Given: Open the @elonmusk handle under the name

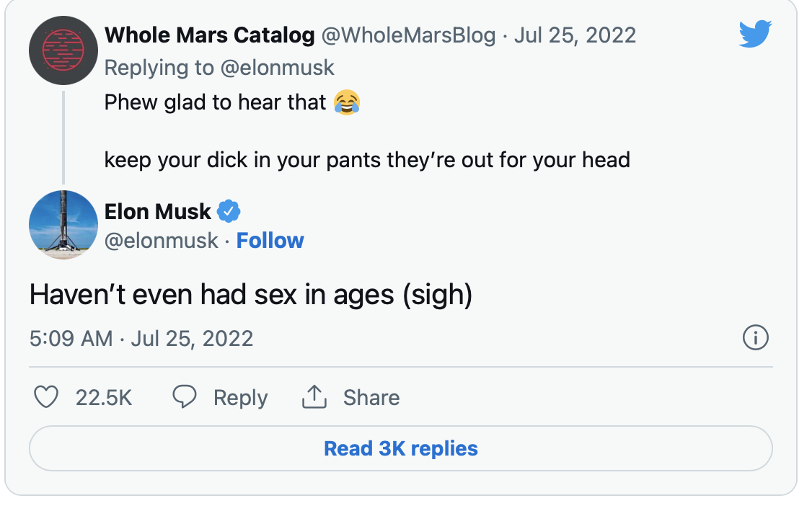Looking at the screenshot, I should click(162, 241).
